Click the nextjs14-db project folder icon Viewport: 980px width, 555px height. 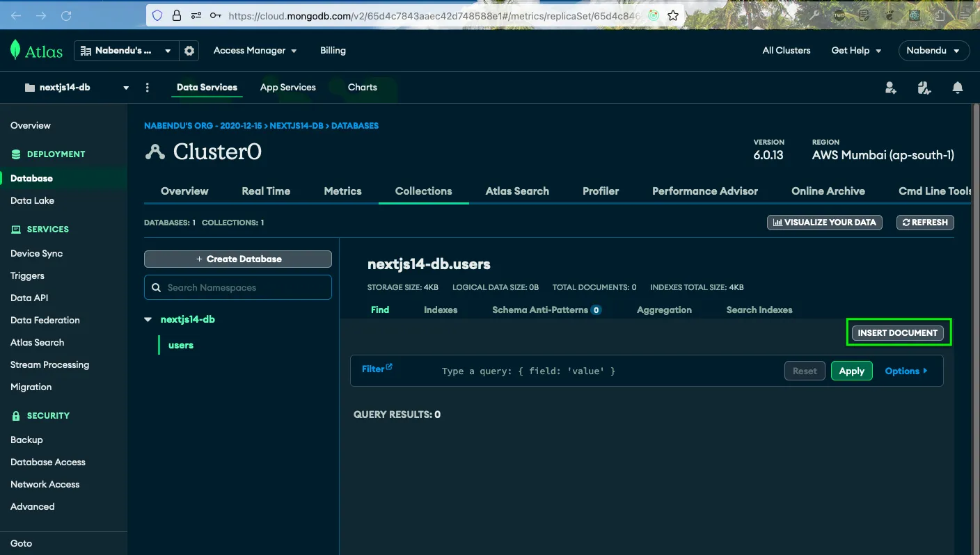[x=29, y=88]
